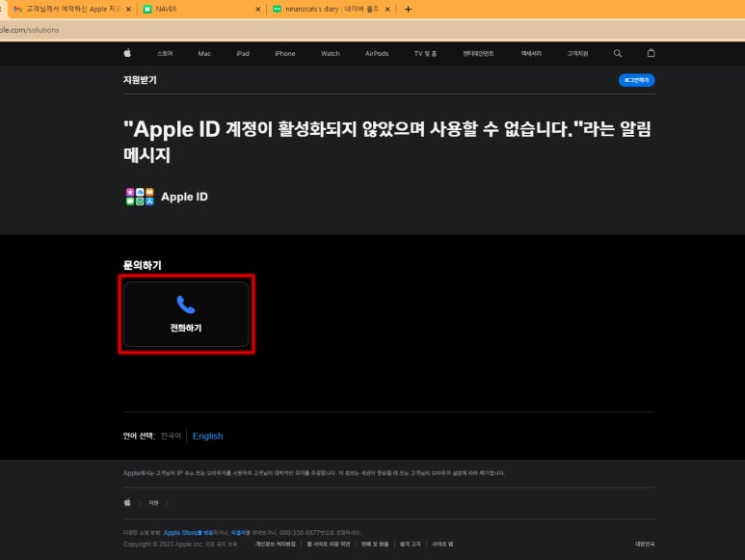Open the AirPods menu item
The width and height of the screenshot is (745, 560).
coord(377,54)
